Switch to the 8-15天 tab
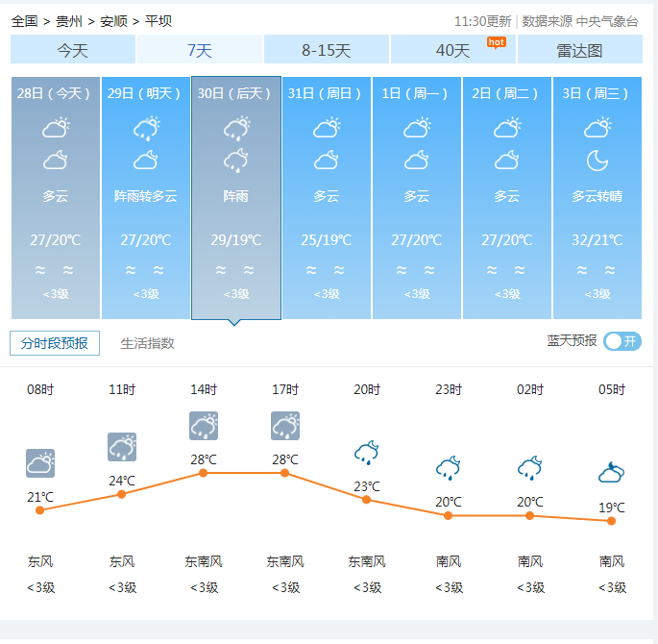The width and height of the screenshot is (658, 644). click(326, 50)
